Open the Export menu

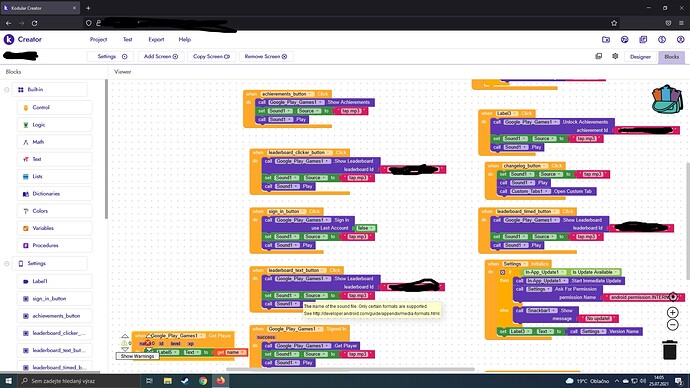point(156,40)
